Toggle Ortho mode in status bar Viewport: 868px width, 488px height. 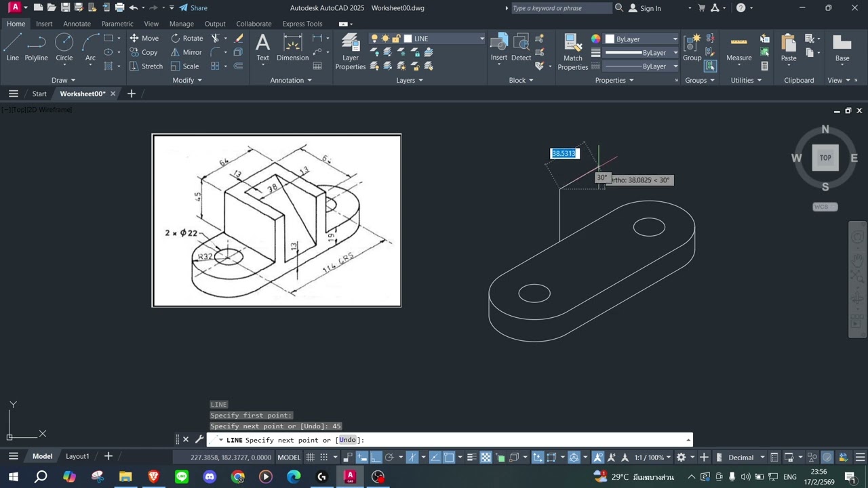(x=376, y=457)
